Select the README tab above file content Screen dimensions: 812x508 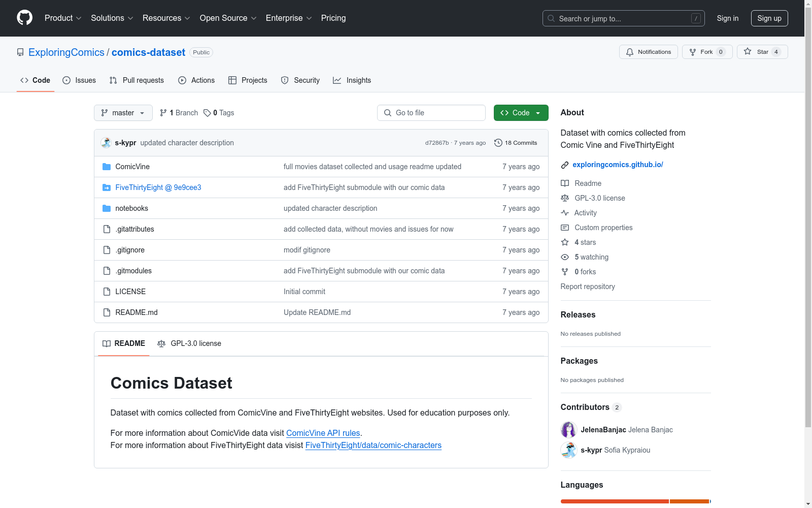(x=124, y=343)
